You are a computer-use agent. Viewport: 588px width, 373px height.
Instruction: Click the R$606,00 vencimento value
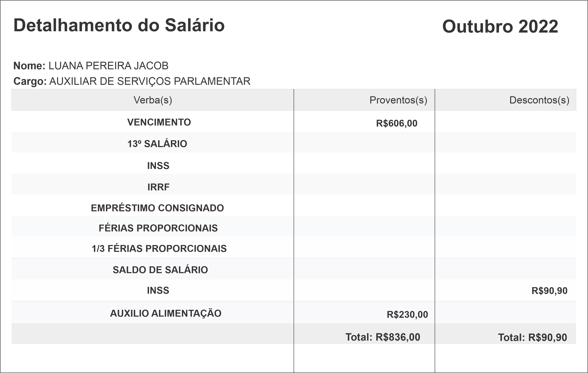(x=397, y=123)
